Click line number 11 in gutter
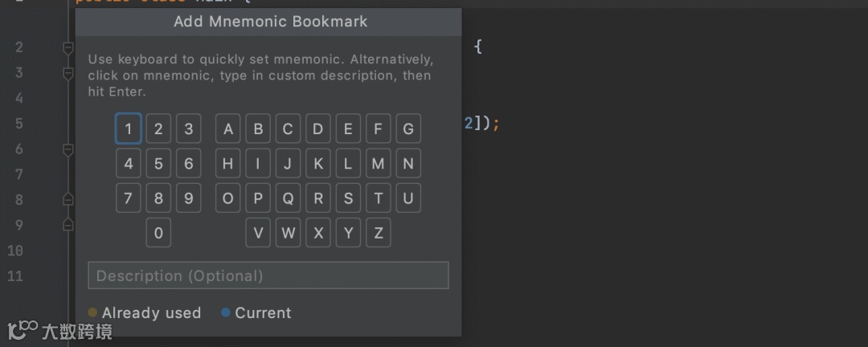This screenshot has height=347, width=868. point(15,276)
